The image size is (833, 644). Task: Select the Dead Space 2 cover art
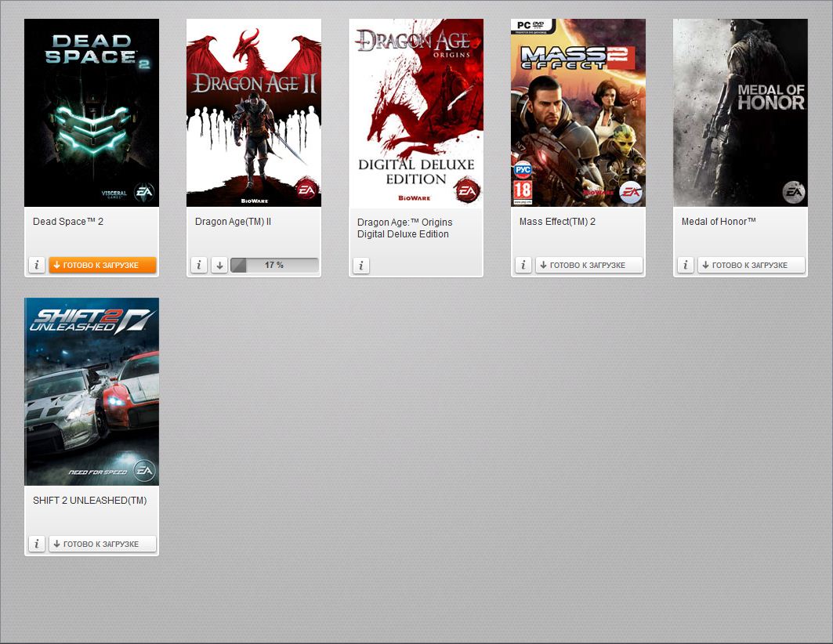(x=92, y=113)
